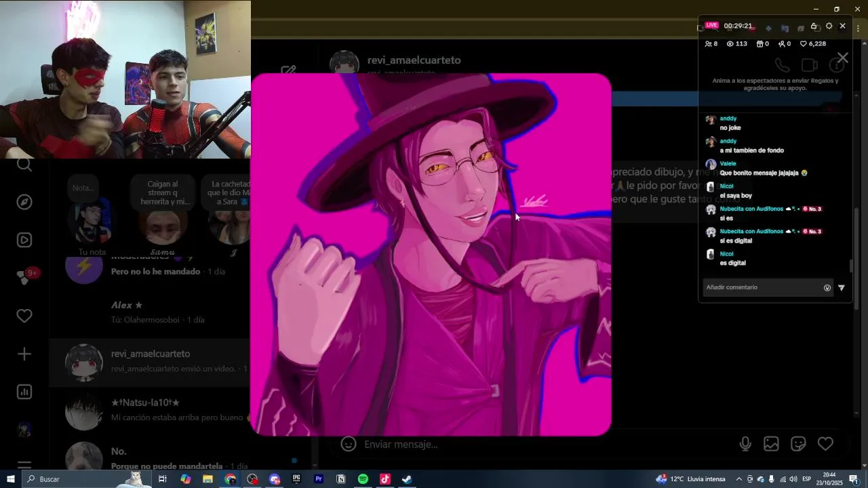Open the Windows notification center
Image resolution: width=868 pixels, height=488 pixels.
point(854,479)
